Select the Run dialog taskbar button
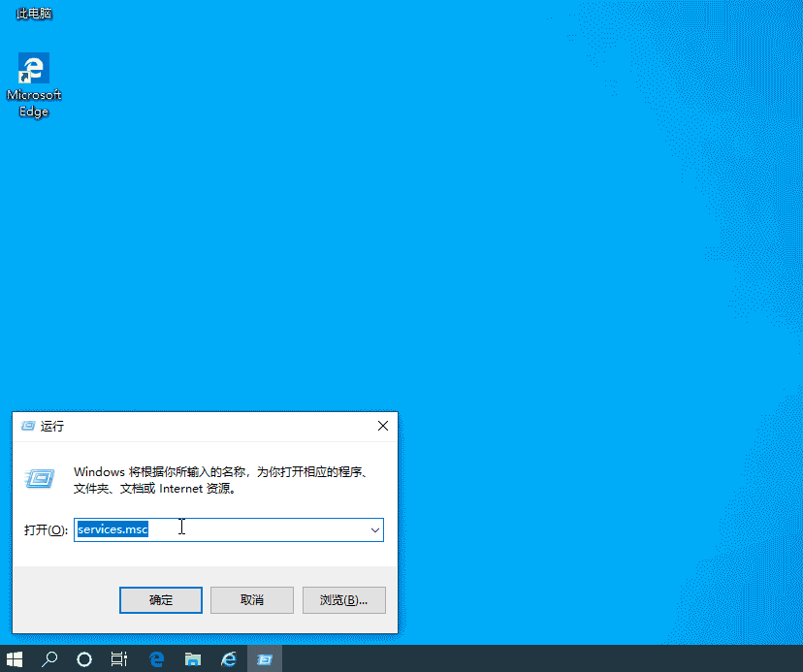This screenshot has width=803, height=672. (265, 658)
